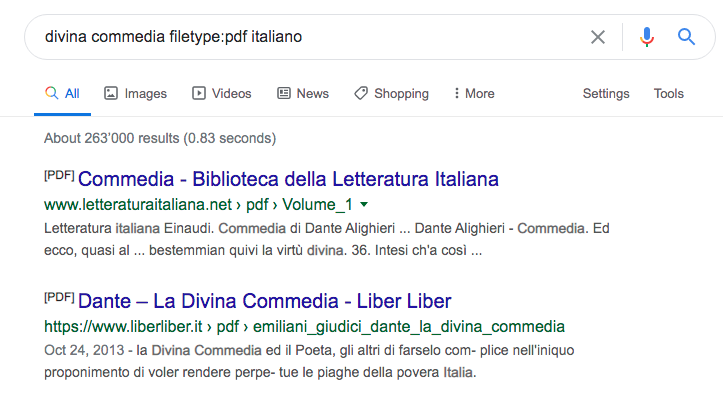Click the News tab newspaper icon

coord(284,93)
